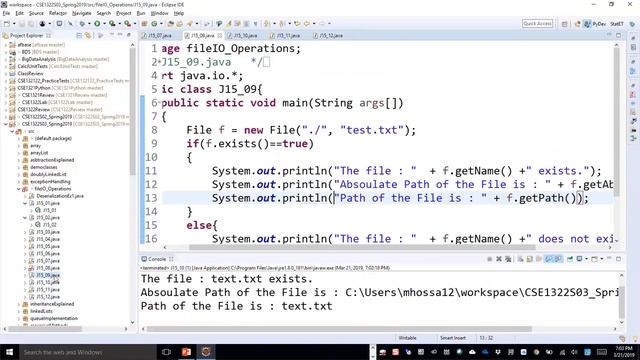Image resolution: width=640 pixels, height=360 pixels.
Task: Open the Navigate menu
Action: (82, 13)
